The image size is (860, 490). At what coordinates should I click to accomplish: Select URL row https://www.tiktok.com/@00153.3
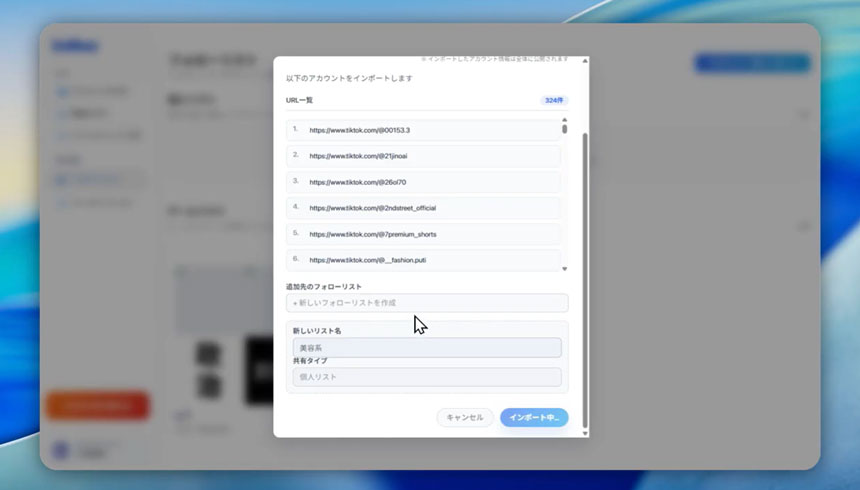pyautogui.click(x=423, y=130)
